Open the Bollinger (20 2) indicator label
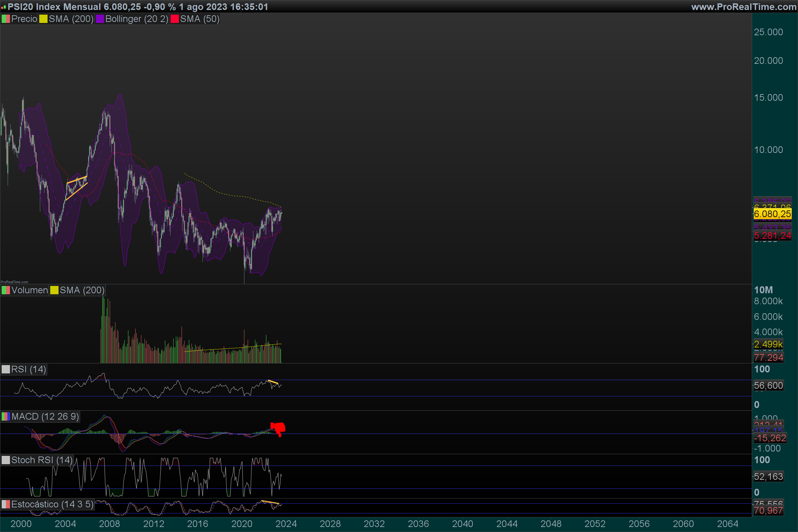The image size is (798, 532). pos(136,19)
